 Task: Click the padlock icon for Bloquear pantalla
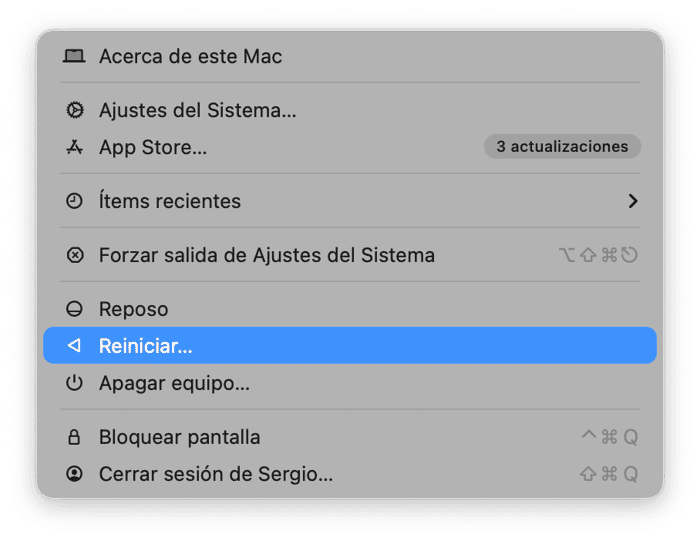pyautogui.click(x=74, y=437)
